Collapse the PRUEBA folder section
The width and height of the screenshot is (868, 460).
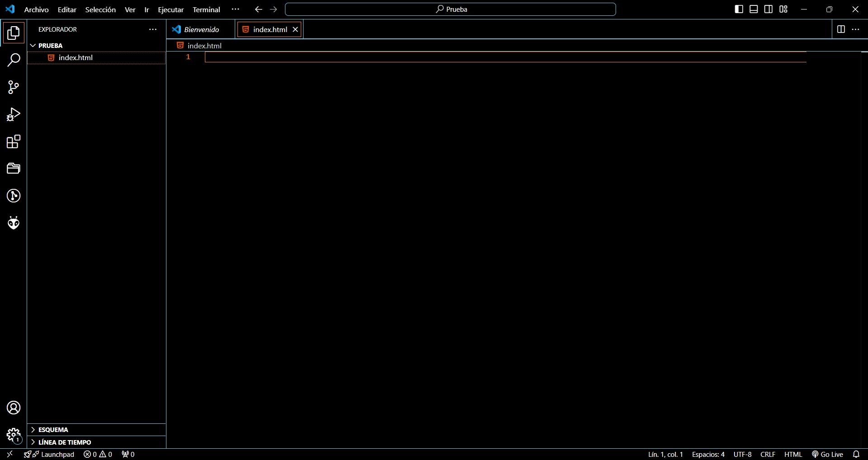[x=96, y=46]
